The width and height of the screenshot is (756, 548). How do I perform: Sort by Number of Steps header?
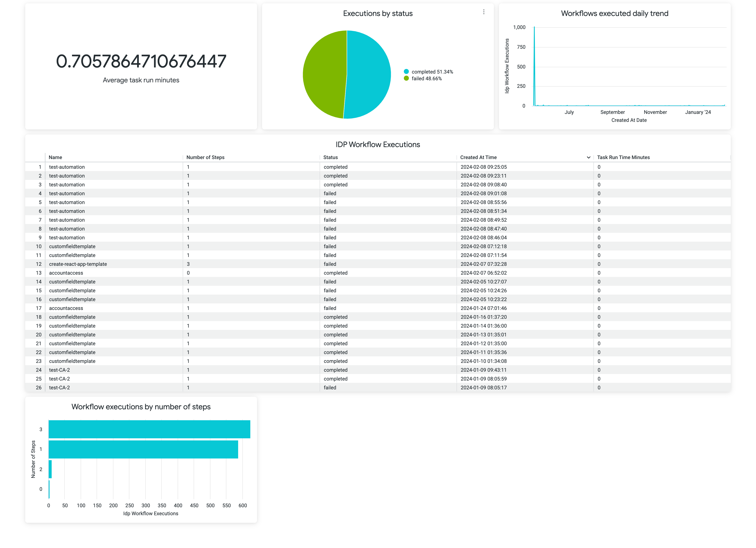pyautogui.click(x=205, y=157)
